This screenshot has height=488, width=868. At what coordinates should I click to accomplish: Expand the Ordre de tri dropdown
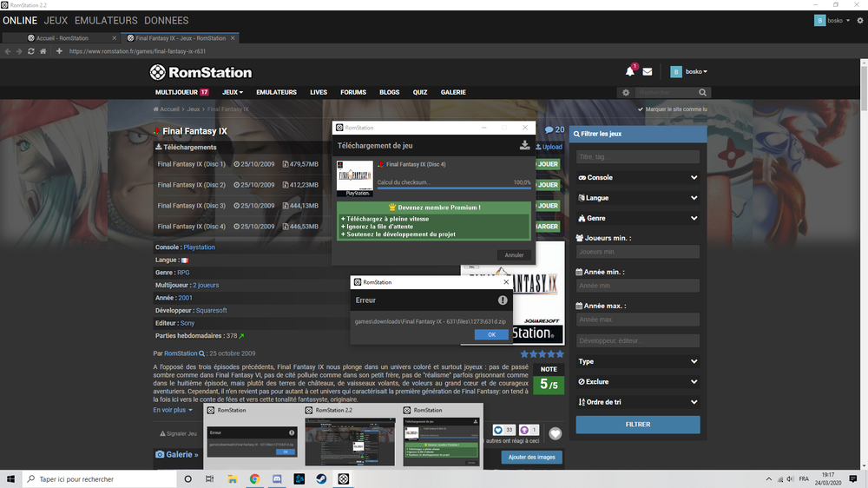coord(637,402)
